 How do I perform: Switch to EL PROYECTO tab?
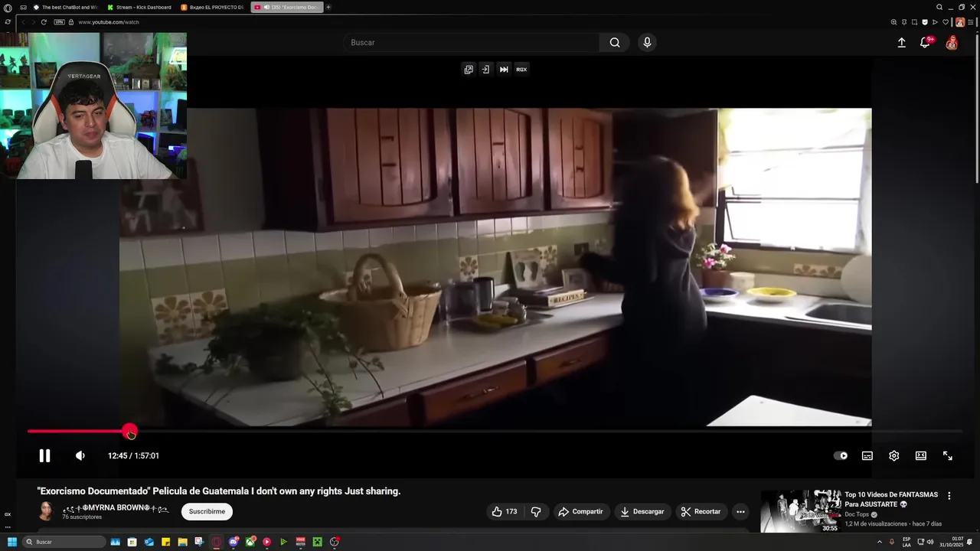coord(213,7)
